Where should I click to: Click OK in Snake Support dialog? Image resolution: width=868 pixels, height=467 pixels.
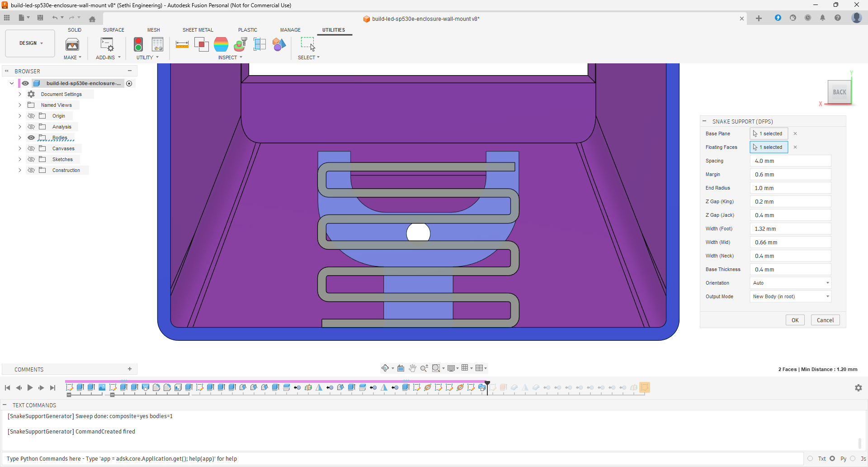click(795, 320)
